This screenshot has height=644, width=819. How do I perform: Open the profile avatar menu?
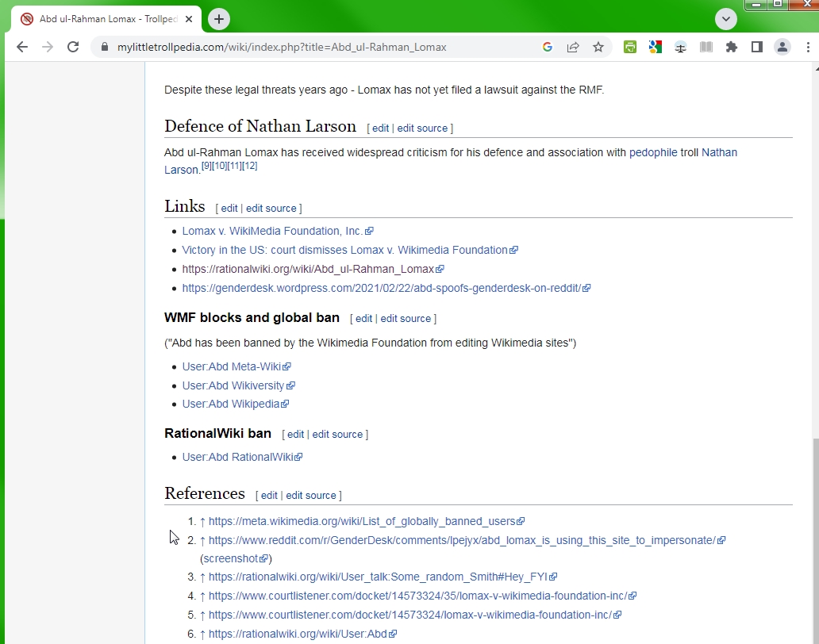782,47
